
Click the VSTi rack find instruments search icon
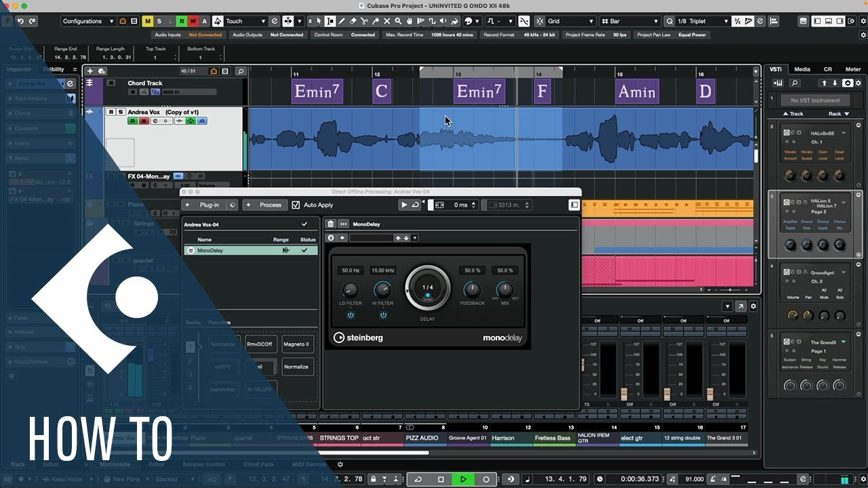(794, 83)
